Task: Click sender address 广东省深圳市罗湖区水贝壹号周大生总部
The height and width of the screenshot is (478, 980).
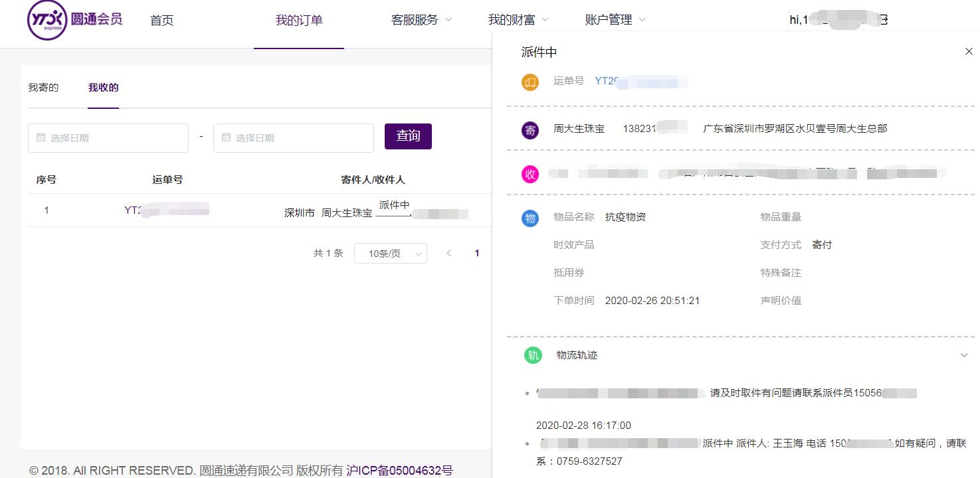Action: point(795,129)
